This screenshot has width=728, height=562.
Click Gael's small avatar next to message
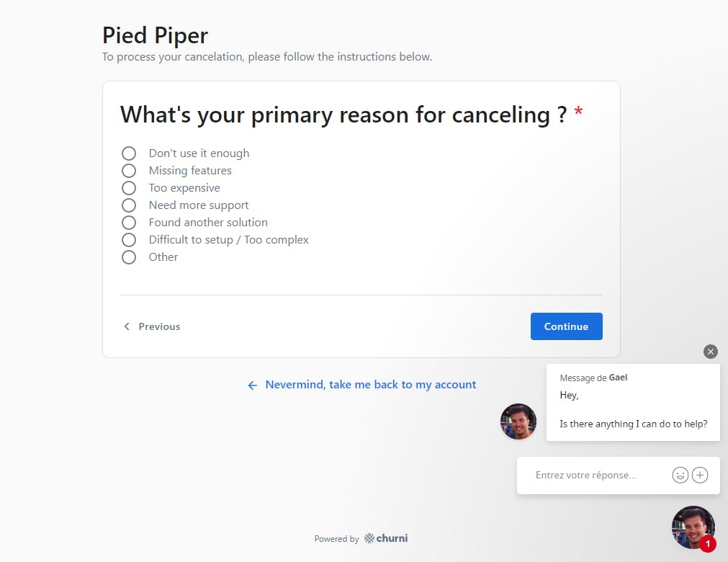pyautogui.click(x=518, y=421)
